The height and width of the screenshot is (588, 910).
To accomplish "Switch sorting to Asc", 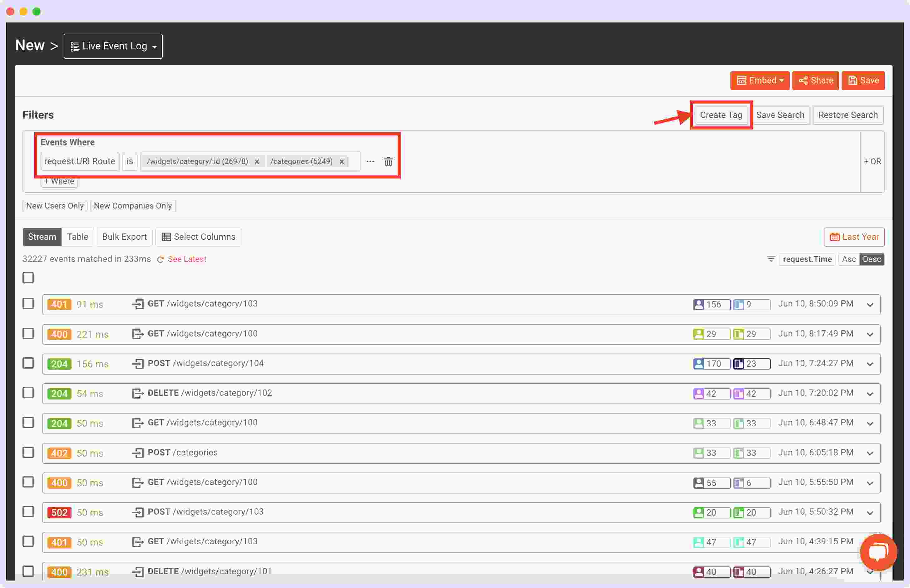I will click(848, 259).
